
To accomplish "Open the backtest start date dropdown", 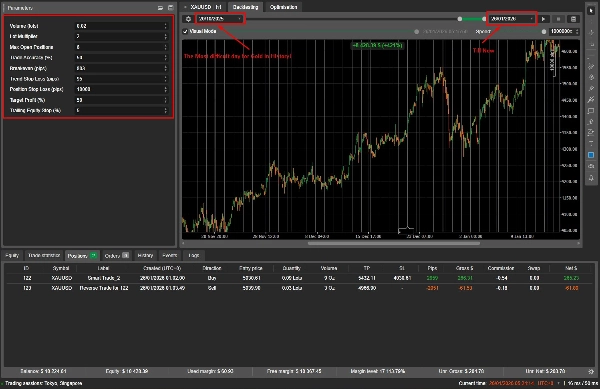I will click(219, 18).
